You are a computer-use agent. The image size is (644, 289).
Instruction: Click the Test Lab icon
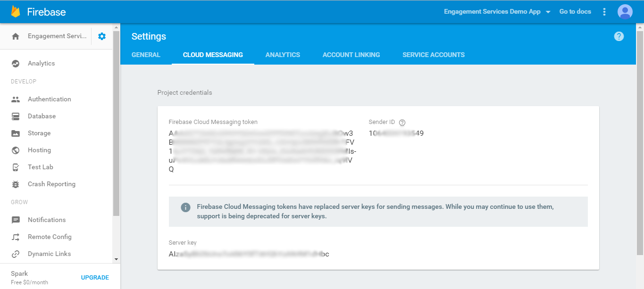coord(16,167)
